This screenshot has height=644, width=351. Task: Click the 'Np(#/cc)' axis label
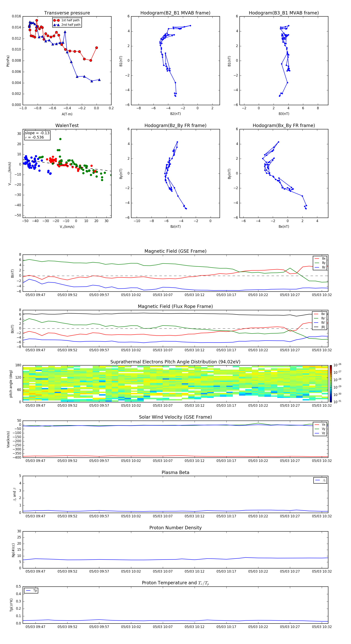point(13,550)
